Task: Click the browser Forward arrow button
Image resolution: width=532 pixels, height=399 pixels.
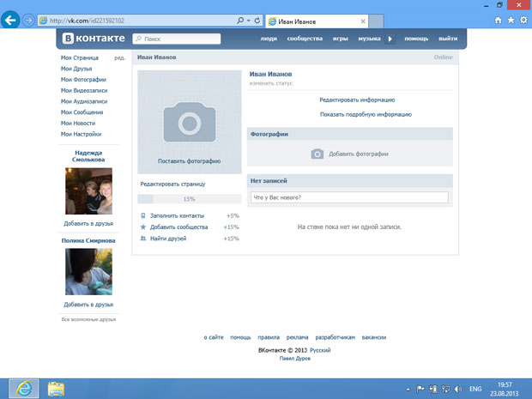Action: [28, 21]
